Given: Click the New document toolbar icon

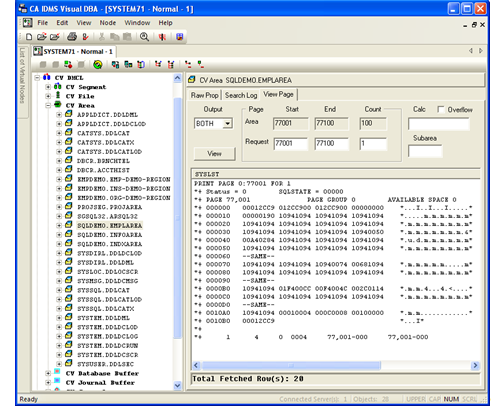Looking at the screenshot, I should point(29,37).
